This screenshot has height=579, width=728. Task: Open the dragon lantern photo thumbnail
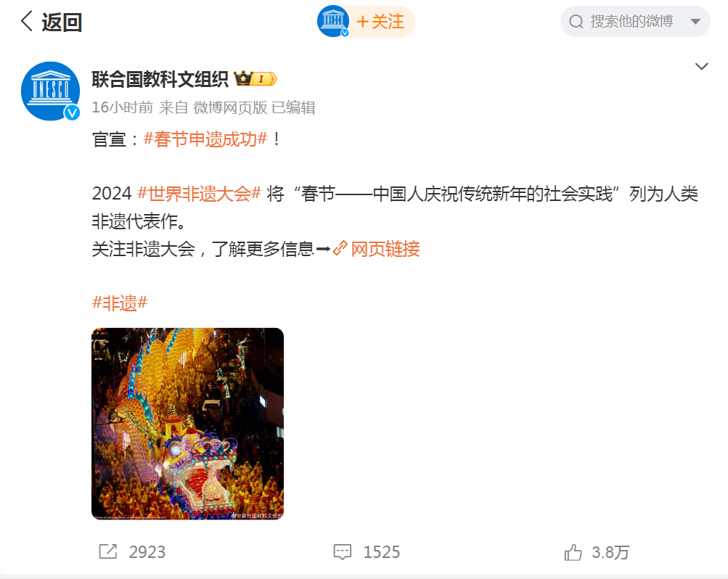click(187, 424)
